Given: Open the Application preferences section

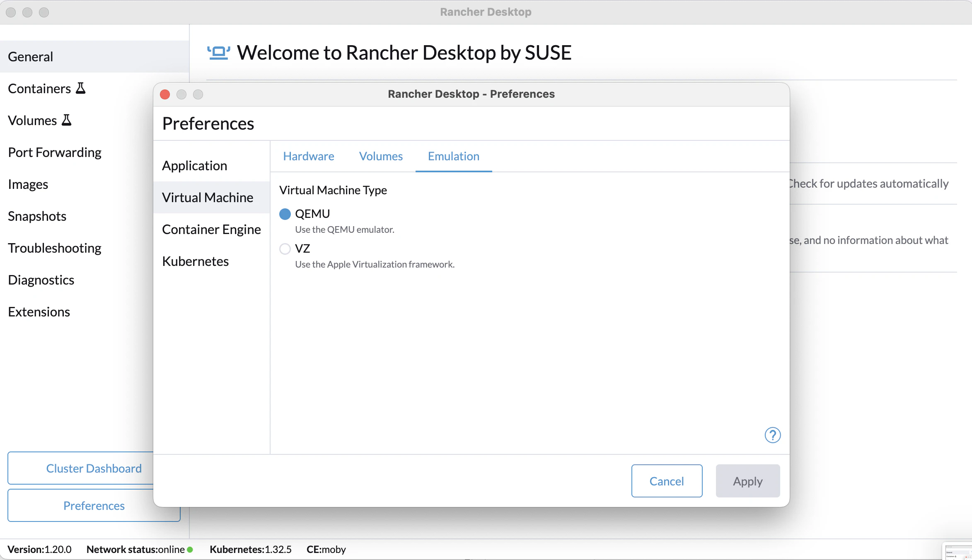Looking at the screenshot, I should click(212, 166).
